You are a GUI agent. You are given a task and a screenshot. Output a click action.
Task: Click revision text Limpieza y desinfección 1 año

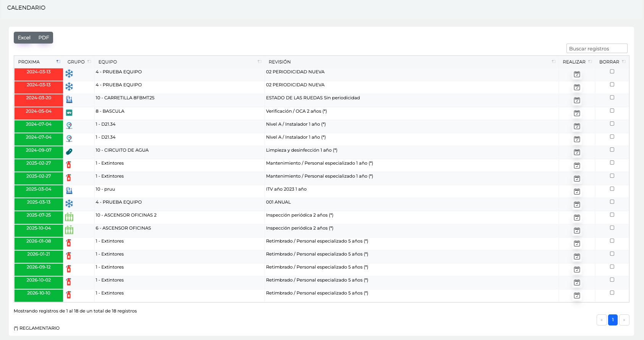coord(301,150)
